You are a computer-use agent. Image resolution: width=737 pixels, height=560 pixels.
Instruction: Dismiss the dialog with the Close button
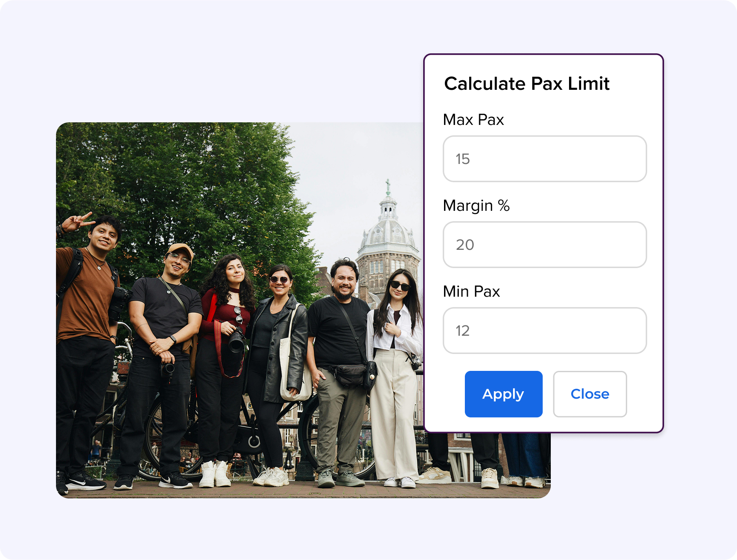[x=589, y=394]
